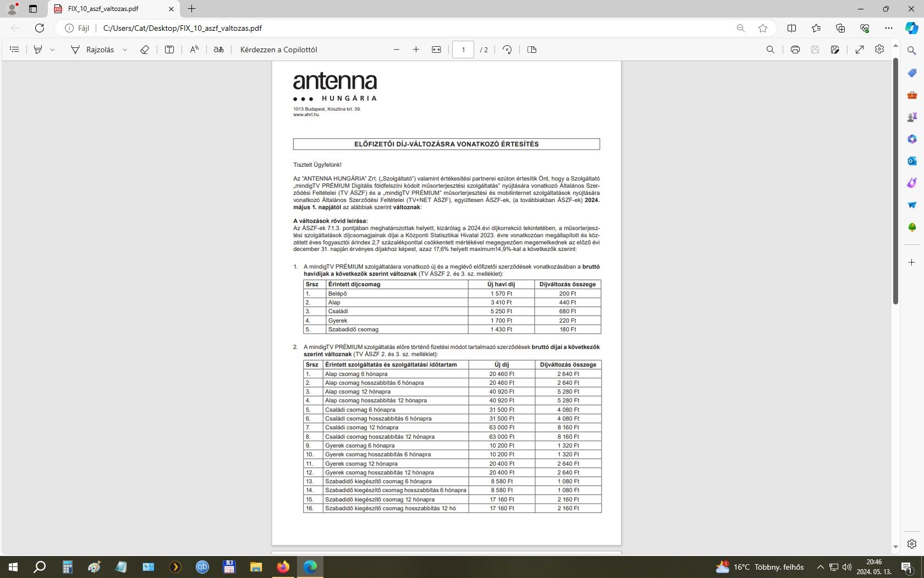Open PDF toolbar settings gear
The width and height of the screenshot is (924, 578).
click(879, 50)
